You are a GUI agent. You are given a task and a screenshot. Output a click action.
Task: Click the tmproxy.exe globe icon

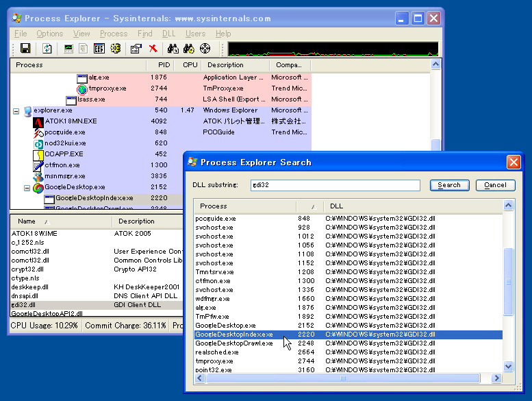(82, 89)
